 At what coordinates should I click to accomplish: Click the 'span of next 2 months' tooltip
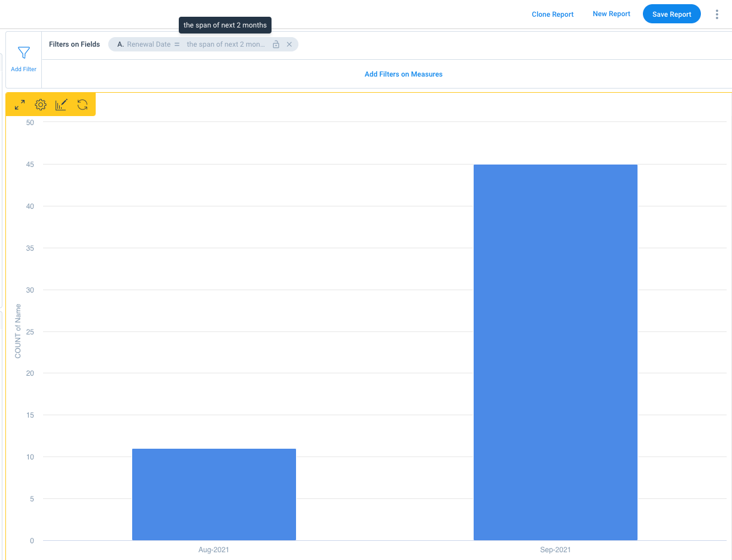tap(225, 25)
